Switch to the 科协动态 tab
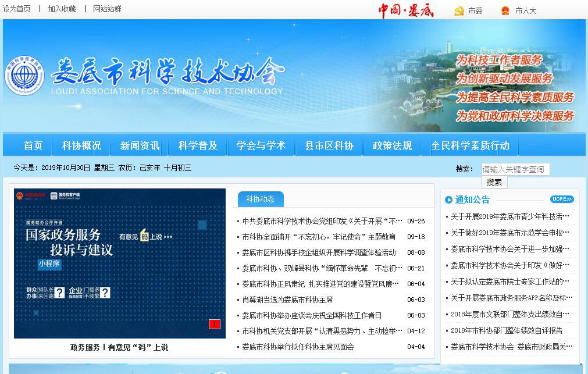588x374 pixels. [260, 199]
